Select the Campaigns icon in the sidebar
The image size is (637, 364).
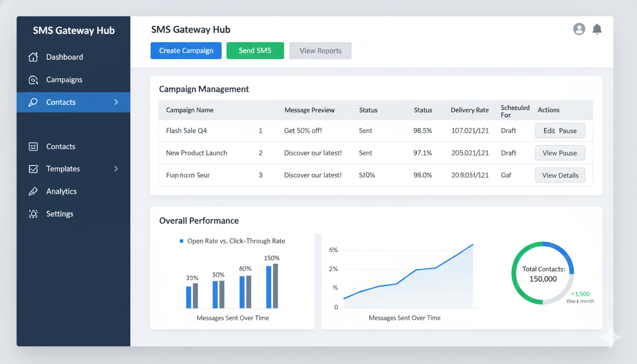(x=33, y=79)
